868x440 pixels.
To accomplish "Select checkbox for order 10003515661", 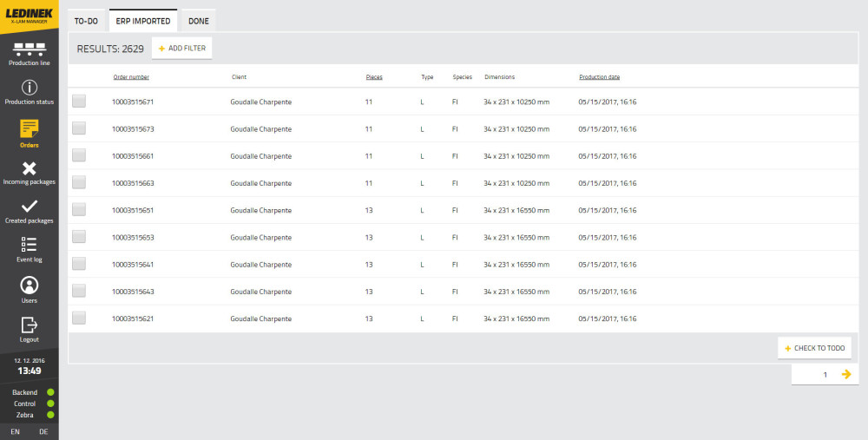I will pos(79,155).
